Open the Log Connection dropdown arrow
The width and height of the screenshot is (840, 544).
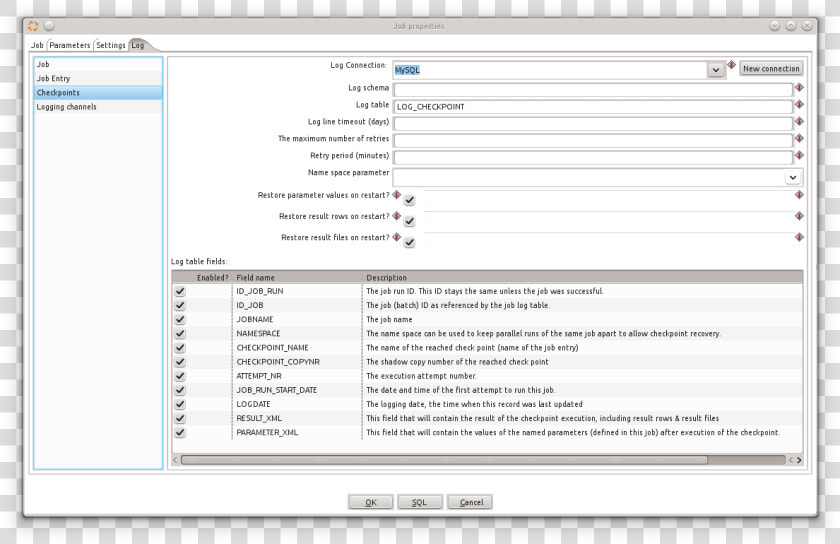[x=716, y=70]
